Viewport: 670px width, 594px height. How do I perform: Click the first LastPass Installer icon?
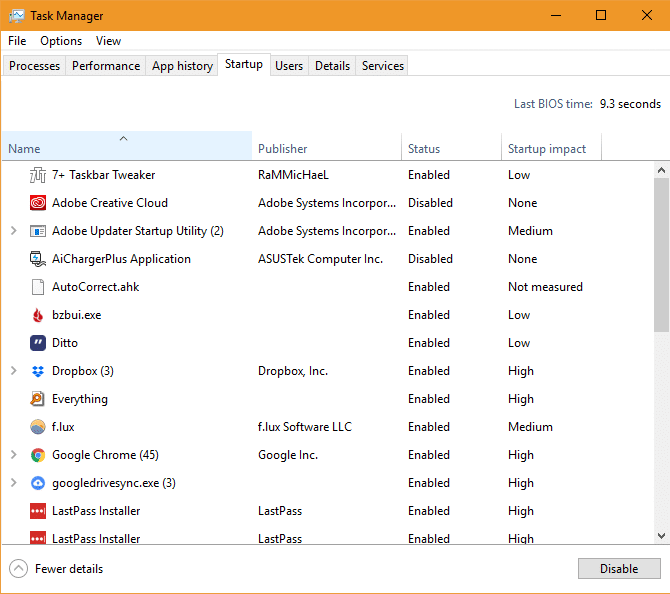click(x=38, y=511)
